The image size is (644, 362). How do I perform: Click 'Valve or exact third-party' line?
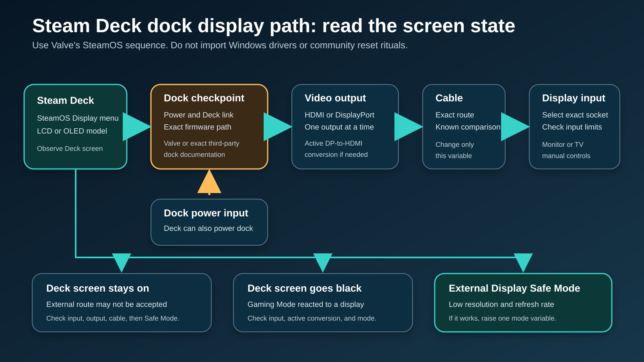(201, 144)
